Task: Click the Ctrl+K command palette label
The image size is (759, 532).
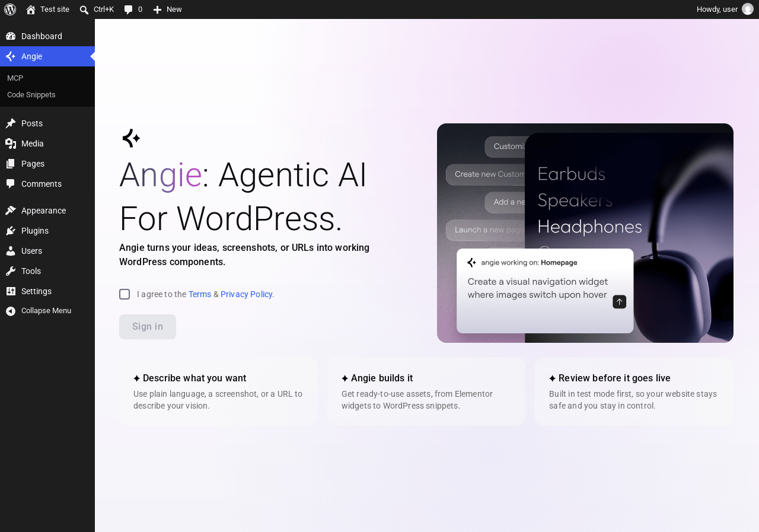Action: pyautogui.click(x=104, y=9)
